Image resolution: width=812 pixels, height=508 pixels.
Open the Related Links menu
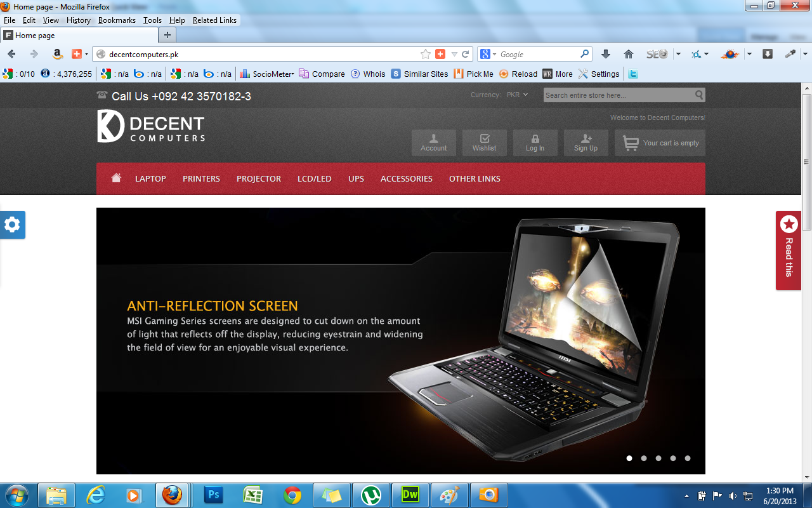click(x=214, y=20)
